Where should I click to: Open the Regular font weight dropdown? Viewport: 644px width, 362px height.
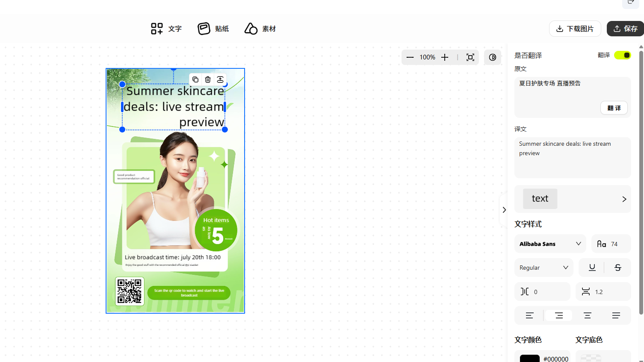(544, 268)
